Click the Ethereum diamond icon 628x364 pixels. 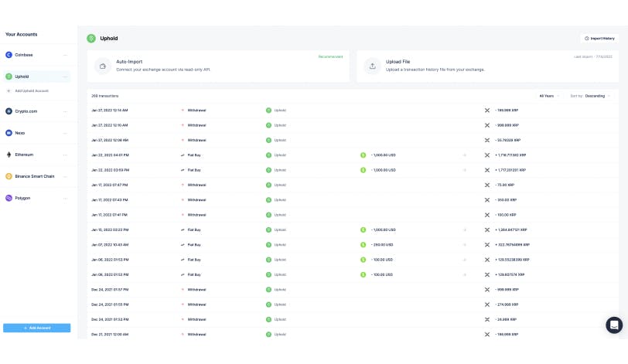pyautogui.click(x=9, y=155)
